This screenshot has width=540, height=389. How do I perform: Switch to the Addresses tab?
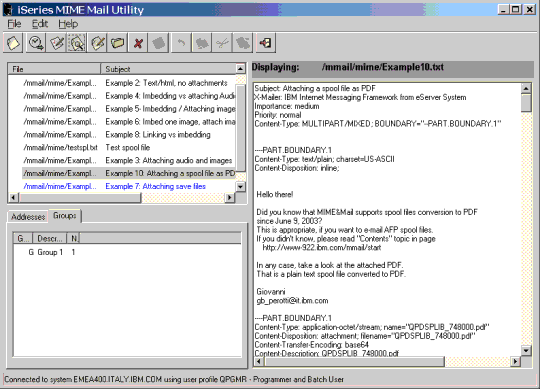click(28, 217)
